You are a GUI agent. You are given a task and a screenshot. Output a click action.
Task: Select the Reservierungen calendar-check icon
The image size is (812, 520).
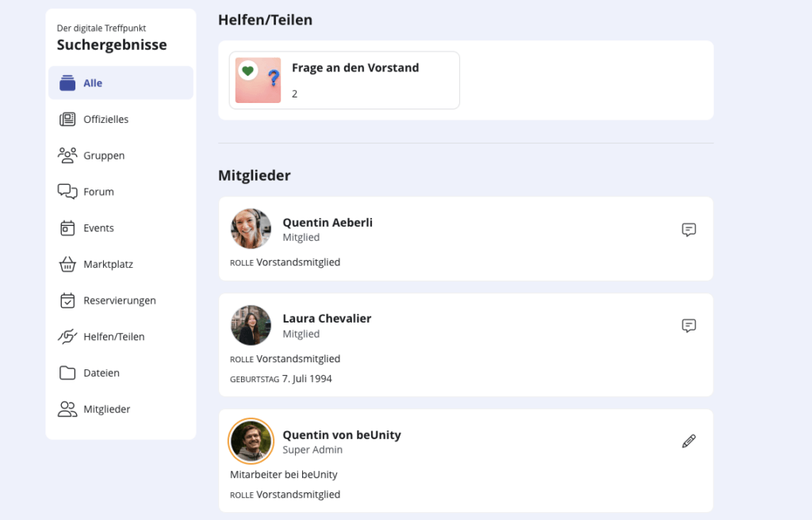(67, 300)
